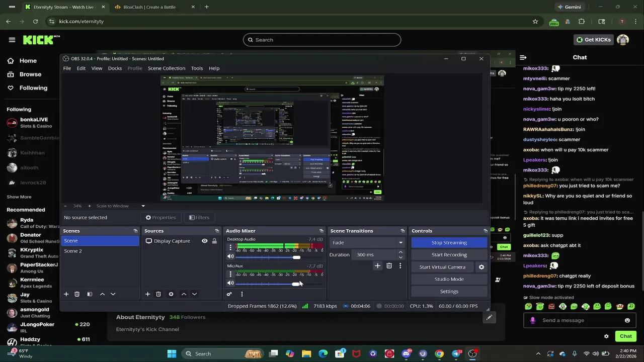Open transition properties three-dot menu

click(x=400, y=265)
